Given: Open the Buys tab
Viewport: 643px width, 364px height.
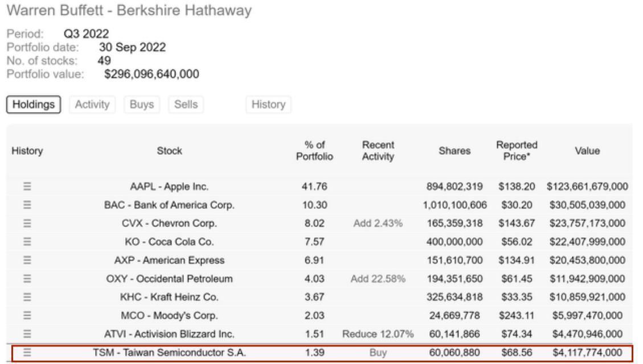Looking at the screenshot, I should point(142,105).
